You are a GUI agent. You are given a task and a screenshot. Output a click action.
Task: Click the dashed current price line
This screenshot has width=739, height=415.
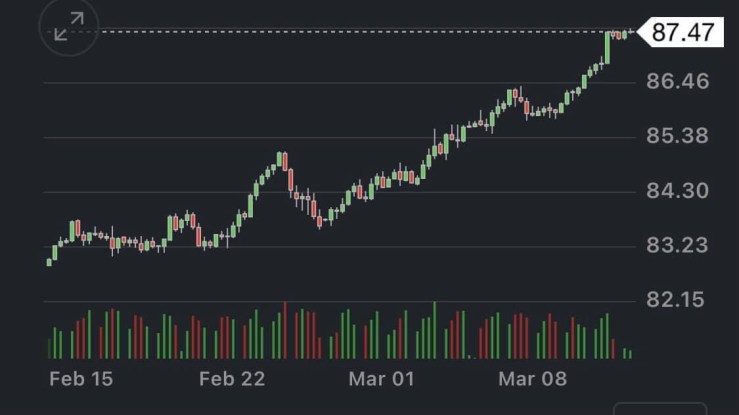click(330, 32)
